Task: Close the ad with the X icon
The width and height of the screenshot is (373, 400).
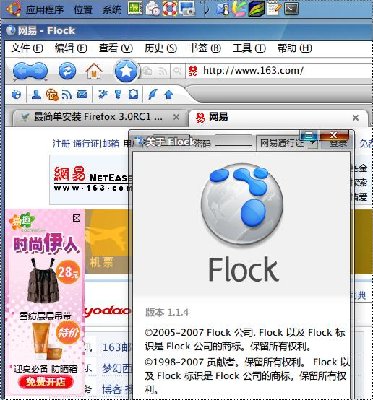Action: coord(77,218)
